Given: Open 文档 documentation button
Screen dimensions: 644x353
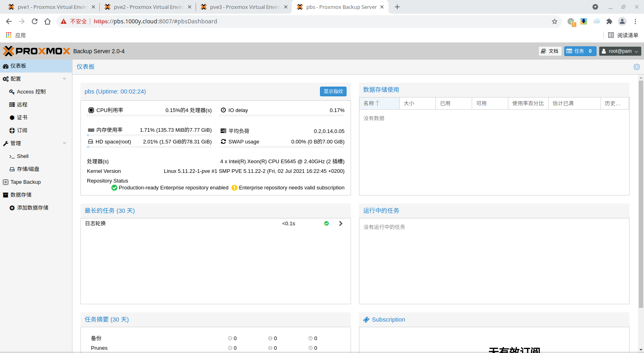Looking at the screenshot, I should pos(550,51).
